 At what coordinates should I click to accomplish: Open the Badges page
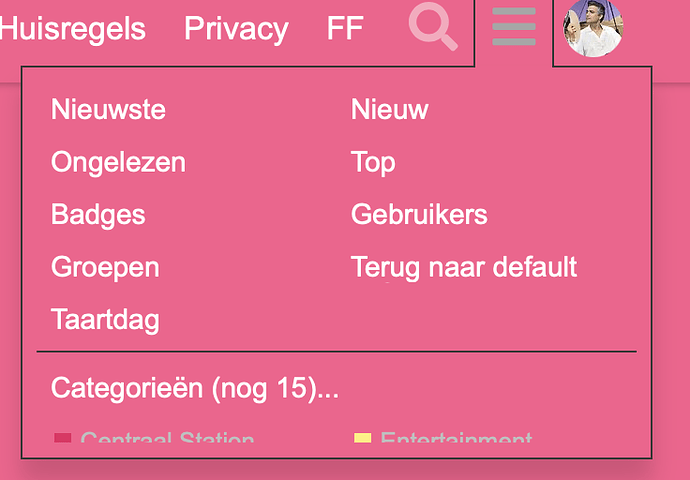pos(98,215)
